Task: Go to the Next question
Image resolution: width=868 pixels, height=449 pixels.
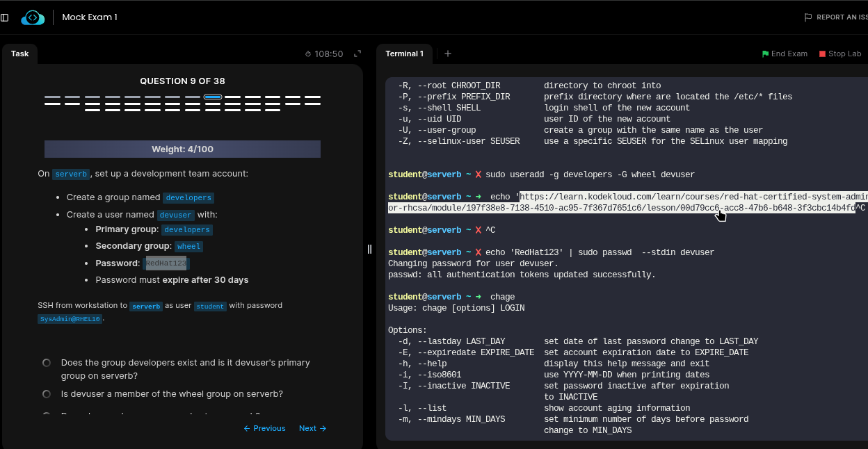Action: [x=313, y=428]
